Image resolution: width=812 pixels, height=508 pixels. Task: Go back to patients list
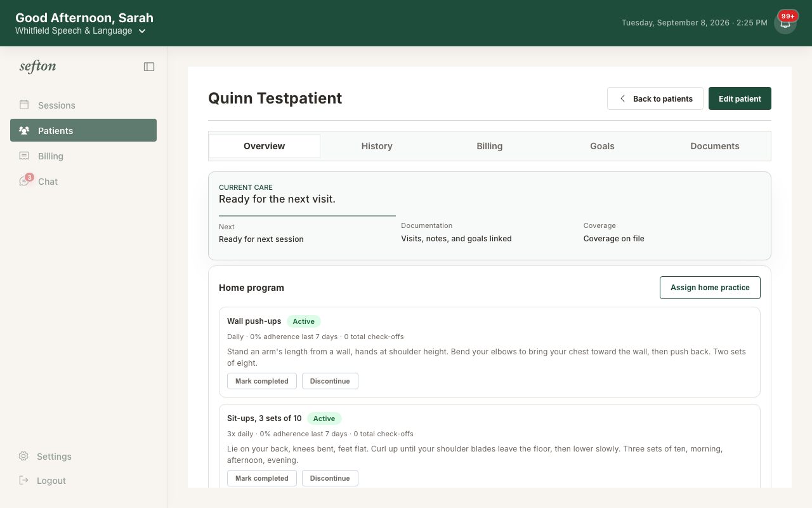pyautogui.click(x=655, y=98)
